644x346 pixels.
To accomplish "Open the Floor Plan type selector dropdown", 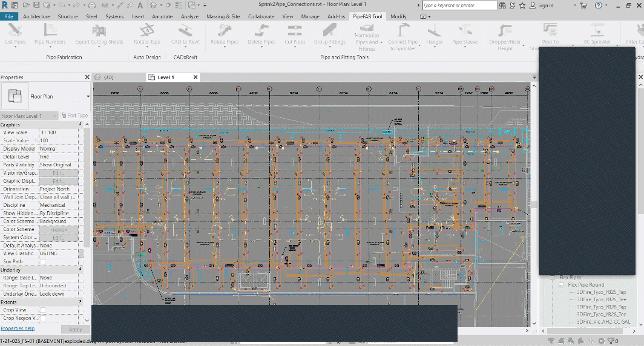I will [x=88, y=97].
